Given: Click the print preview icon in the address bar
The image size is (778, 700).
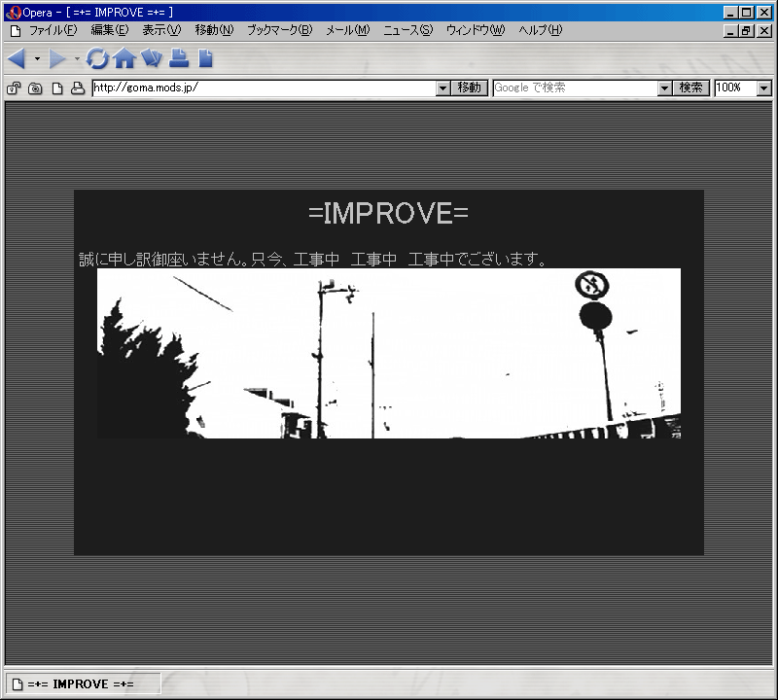Looking at the screenshot, I should click(78, 88).
